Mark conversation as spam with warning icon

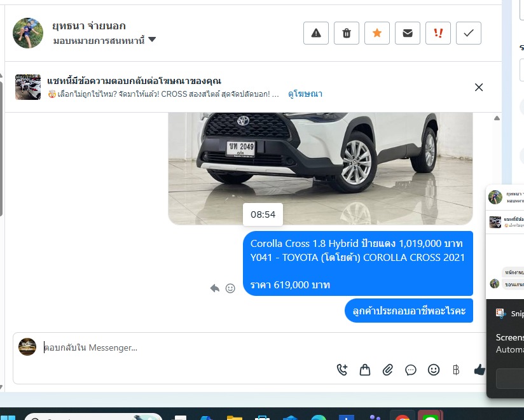click(x=316, y=33)
